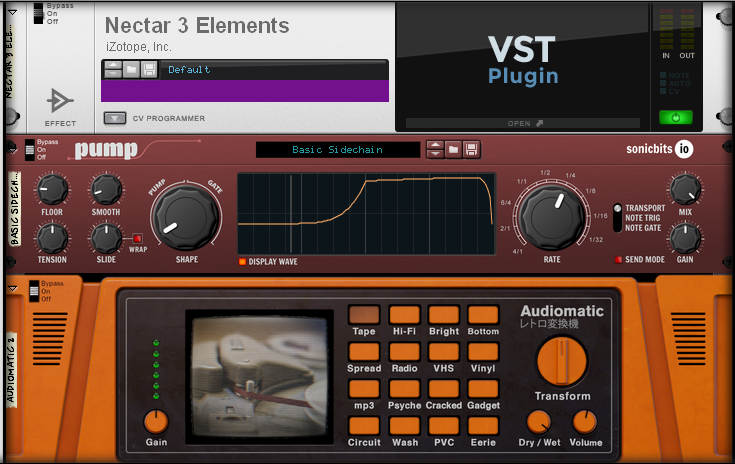The image size is (735, 464).
Task: Adjust the Dry / Wet knob
Action: (539, 422)
